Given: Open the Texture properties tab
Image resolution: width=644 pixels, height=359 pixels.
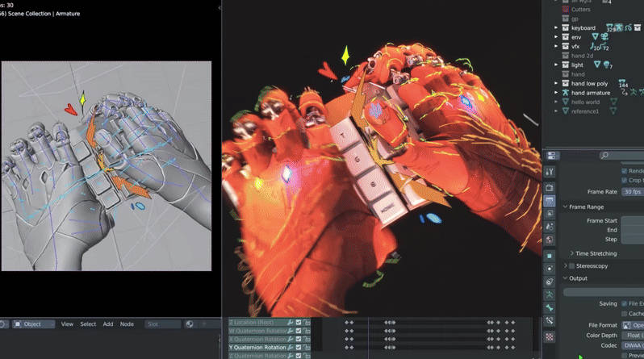Looking at the screenshot, I should [549, 337].
